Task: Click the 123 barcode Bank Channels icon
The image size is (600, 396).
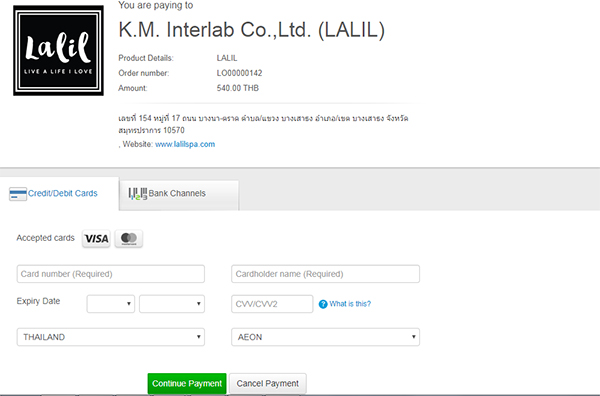Action: click(138, 194)
